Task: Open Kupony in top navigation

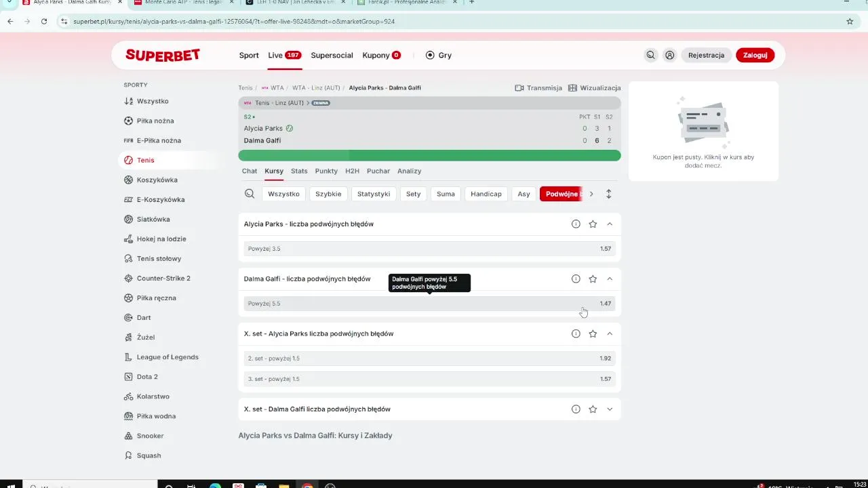Action: pyautogui.click(x=381, y=56)
